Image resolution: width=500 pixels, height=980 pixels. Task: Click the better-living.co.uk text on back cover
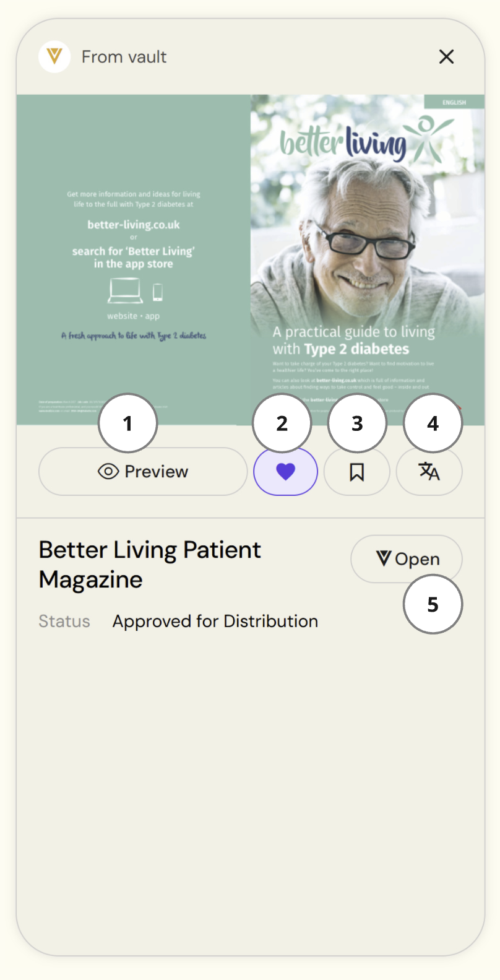pos(134,225)
